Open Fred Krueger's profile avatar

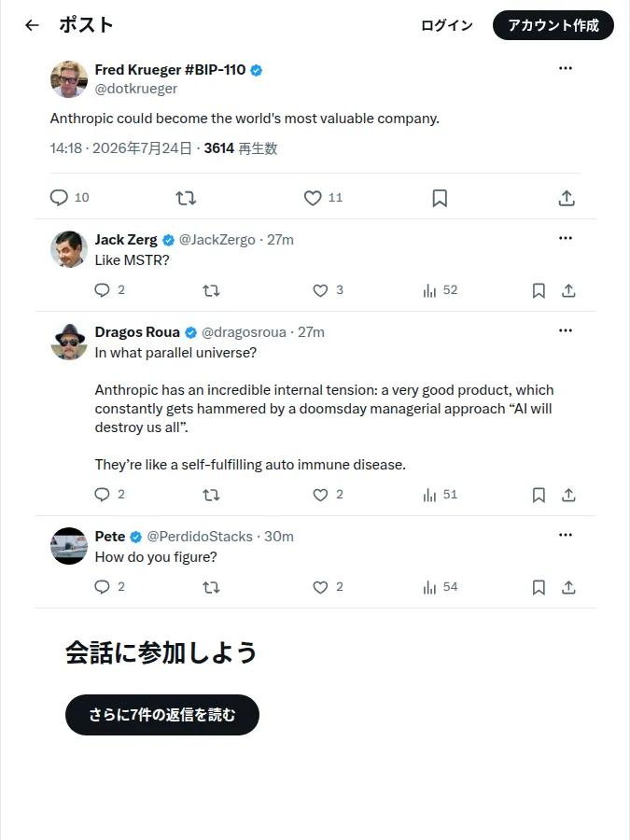coord(69,79)
